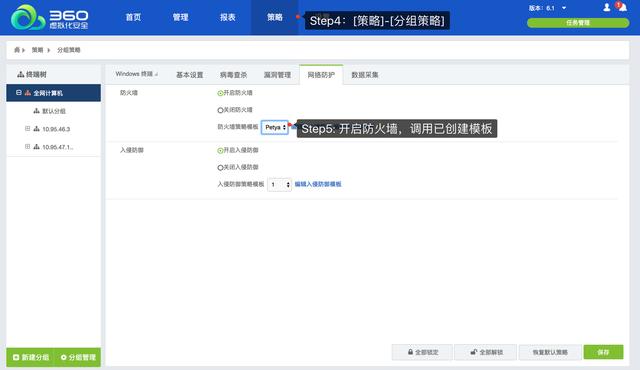Screen dimensions: 640x370
Task: Click the 全部解锁 button
Action: click(x=486, y=352)
